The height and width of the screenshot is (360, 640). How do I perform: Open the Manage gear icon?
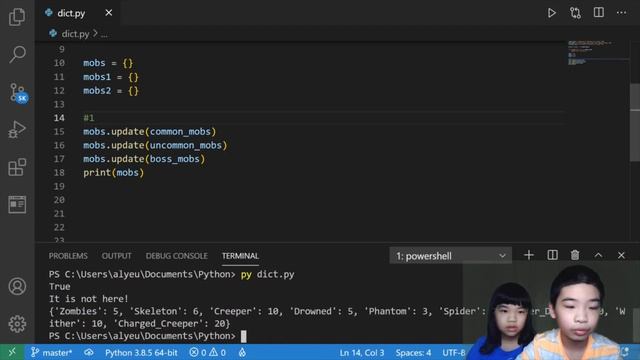[x=17, y=324]
